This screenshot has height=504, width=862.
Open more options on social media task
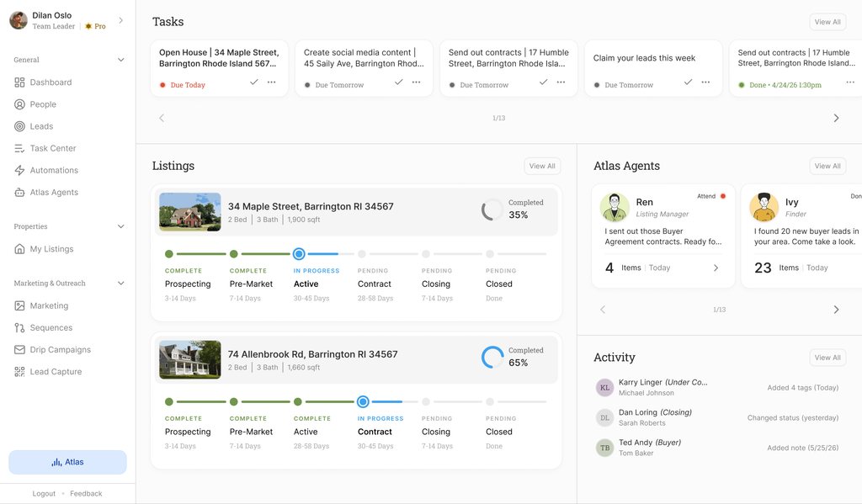[416, 82]
